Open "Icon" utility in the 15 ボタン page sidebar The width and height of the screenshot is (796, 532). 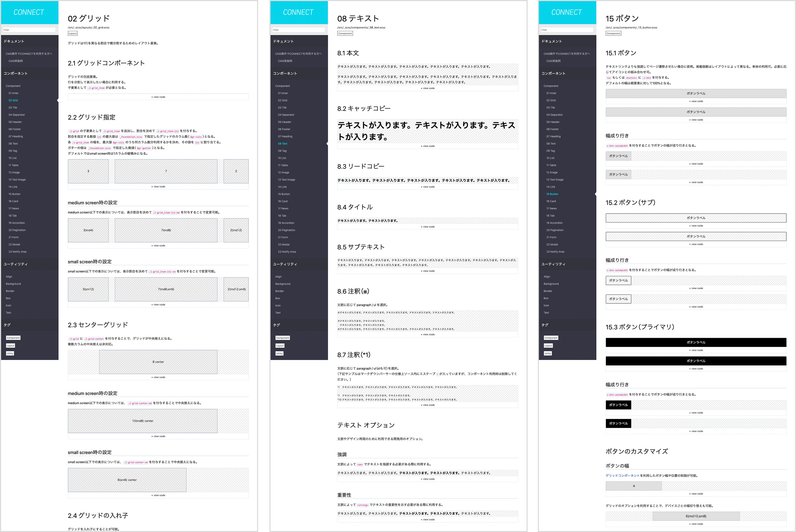click(x=546, y=305)
